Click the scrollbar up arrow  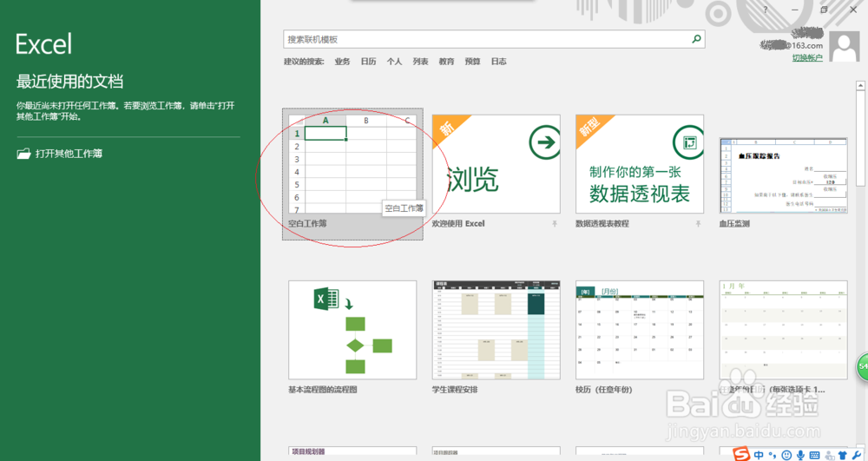[860, 86]
